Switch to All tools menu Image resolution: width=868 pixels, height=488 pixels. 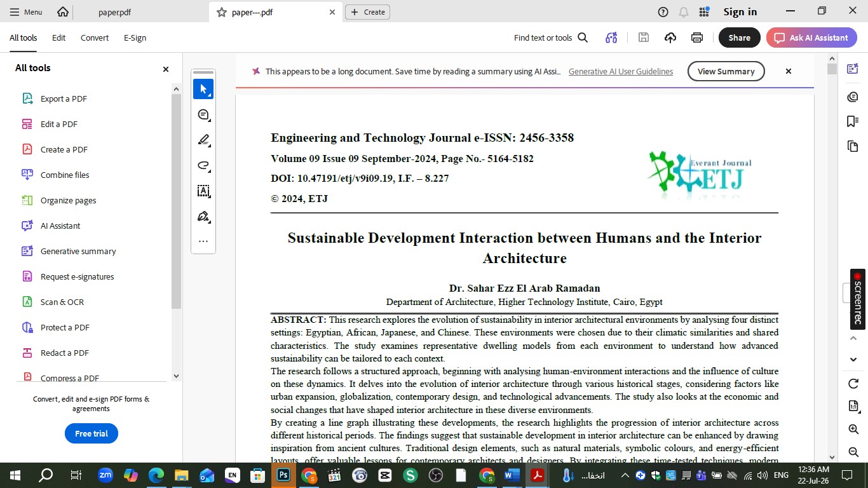coord(23,37)
